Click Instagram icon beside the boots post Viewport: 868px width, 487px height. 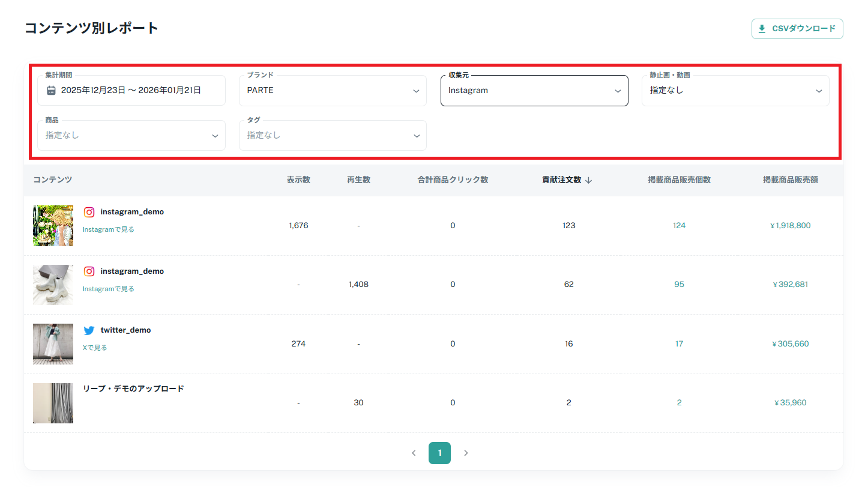coord(89,271)
